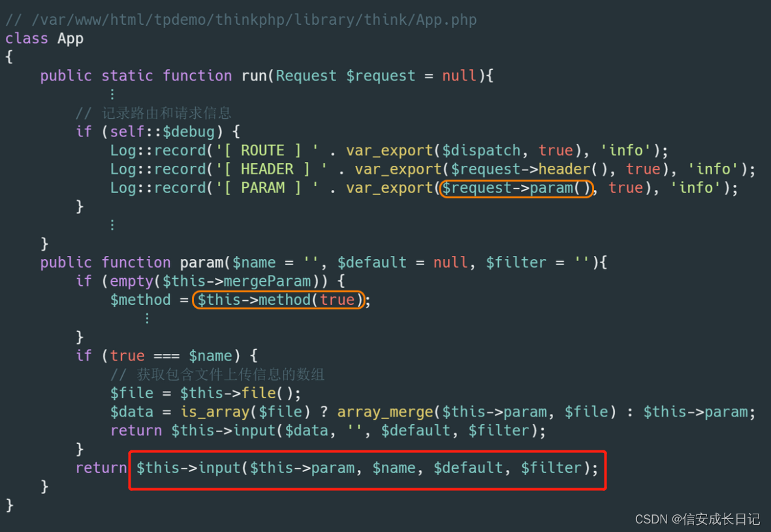Click the vertical ellipsis under run signature
This screenshot has width=771, height=532.
(x=112, y=95)
